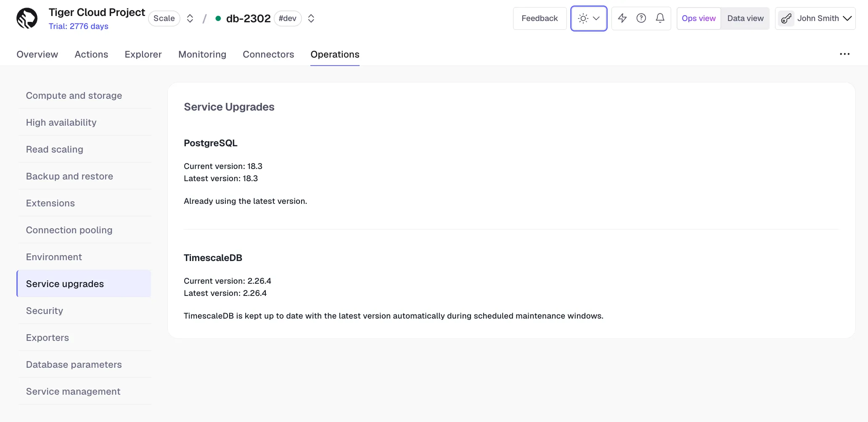Open Backup and restore section
This screenshot has width=868, height=422.
tap(85, 176)
